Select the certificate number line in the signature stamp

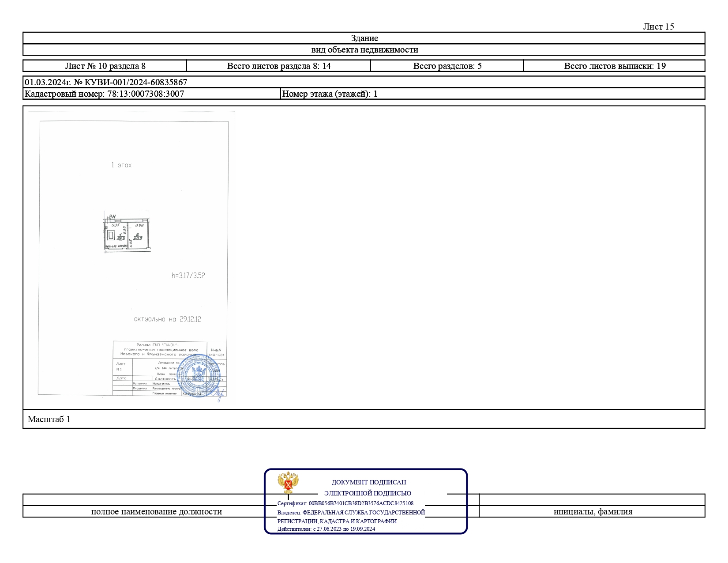point(345,503)
